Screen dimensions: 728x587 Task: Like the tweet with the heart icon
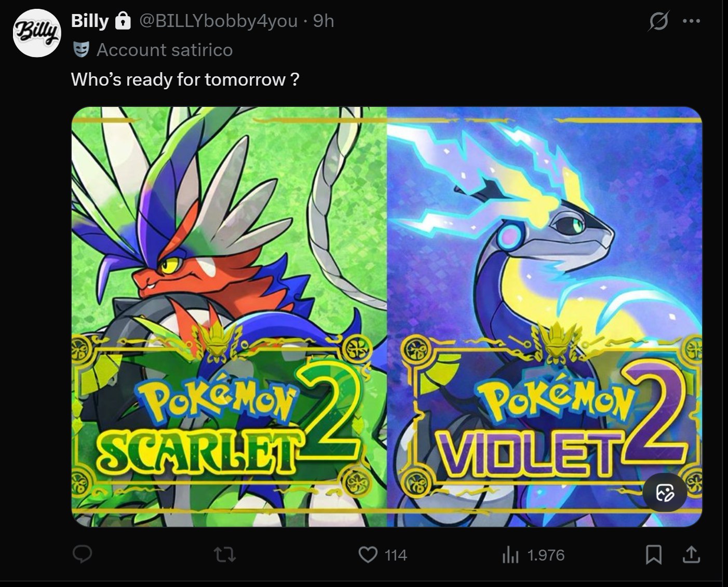[368, 555]
